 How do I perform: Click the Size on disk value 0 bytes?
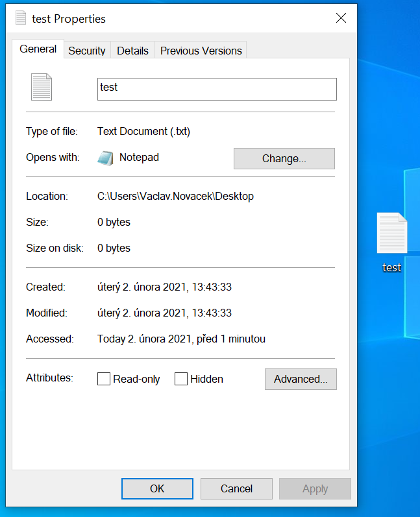click(x=114, y=248)
